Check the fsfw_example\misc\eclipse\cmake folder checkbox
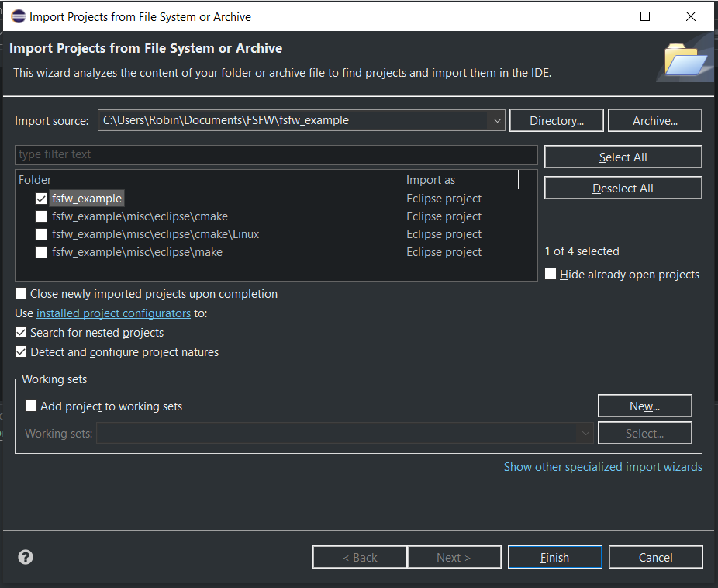The width and height of the screenshot is (718, 588). (41, 216)
